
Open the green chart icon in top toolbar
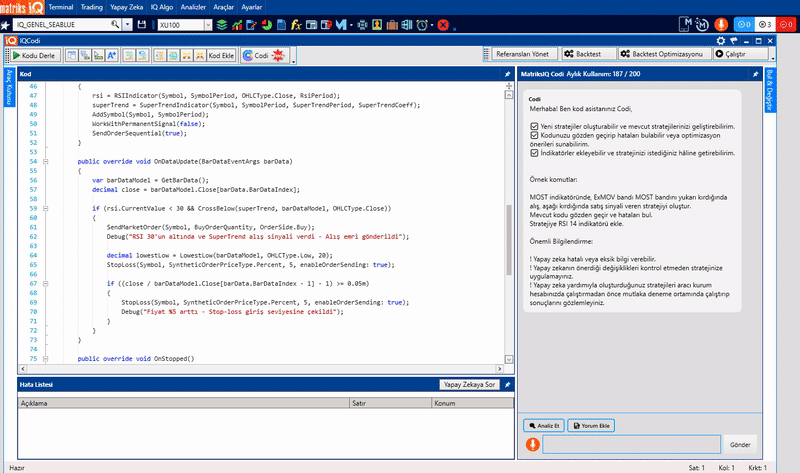coord(237,24)
